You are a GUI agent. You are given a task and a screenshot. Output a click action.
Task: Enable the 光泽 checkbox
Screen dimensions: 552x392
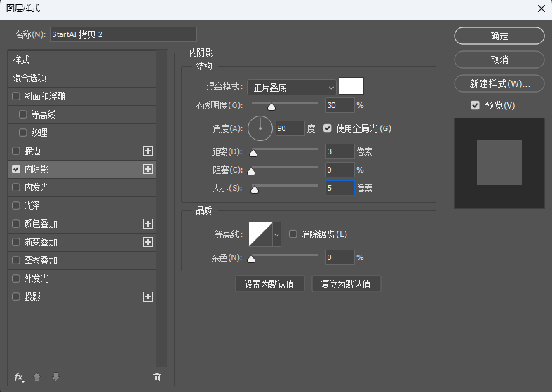[16, 205]
